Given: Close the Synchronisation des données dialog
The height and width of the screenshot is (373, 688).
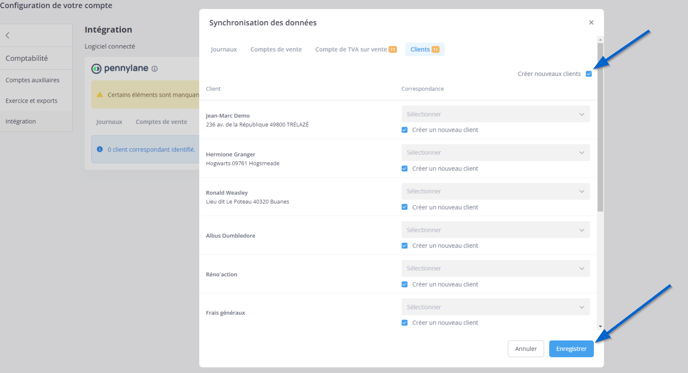Looking at the screenshot, I should (x=591, y=22).
